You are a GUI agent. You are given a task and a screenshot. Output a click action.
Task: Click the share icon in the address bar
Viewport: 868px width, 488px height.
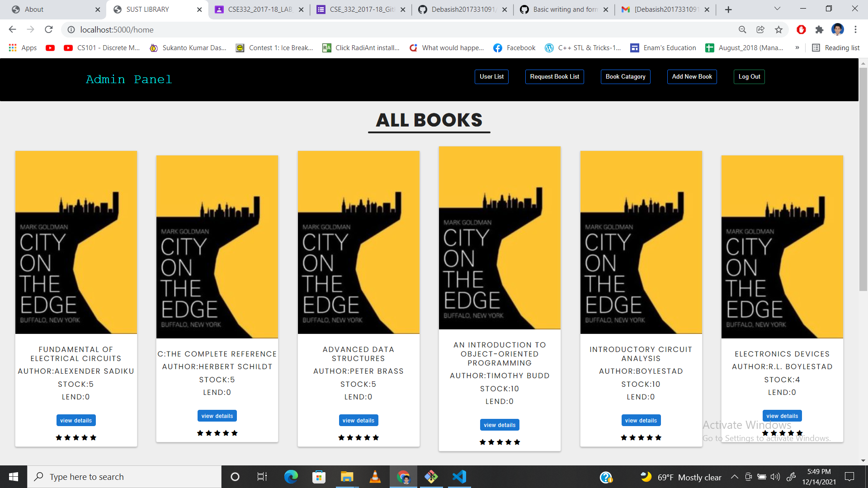tap(760, 29)
